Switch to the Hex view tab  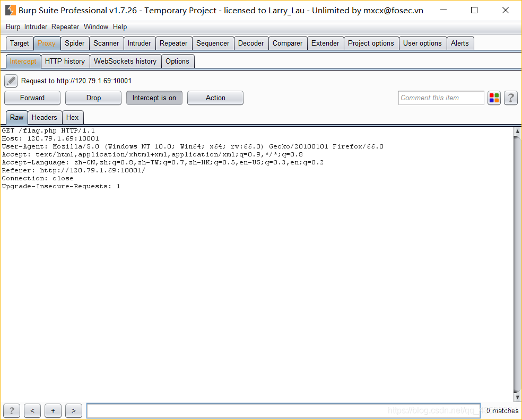click(x=73, y=118)
